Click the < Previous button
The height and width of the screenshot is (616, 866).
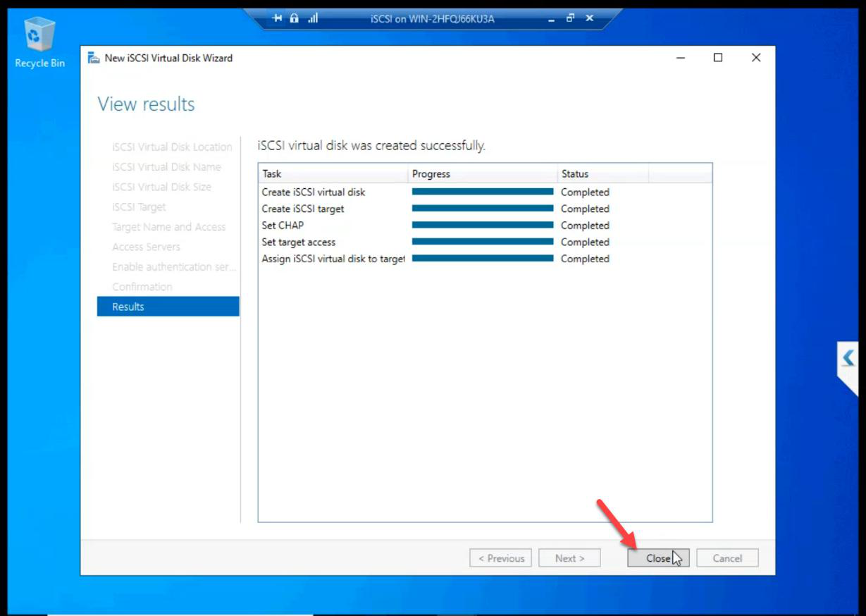coord(501,558)
